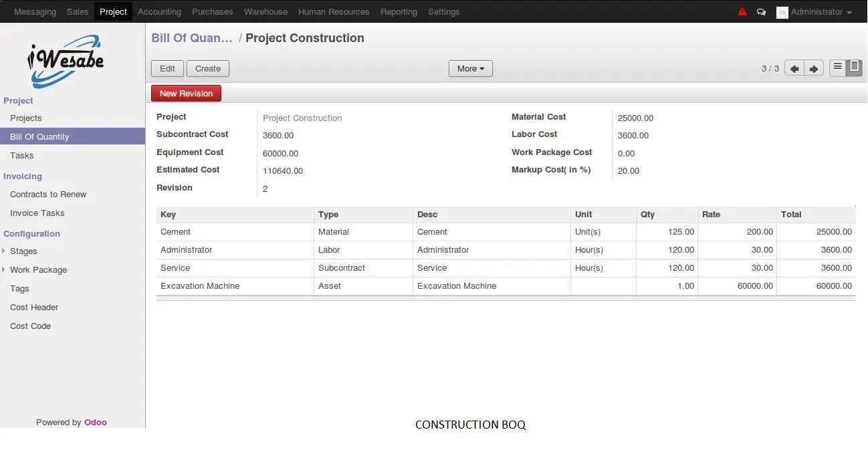This screenshot has height=458, width=868.
Task: Click the Edit button
Action: pyautogui.click(x=167, y=68)
